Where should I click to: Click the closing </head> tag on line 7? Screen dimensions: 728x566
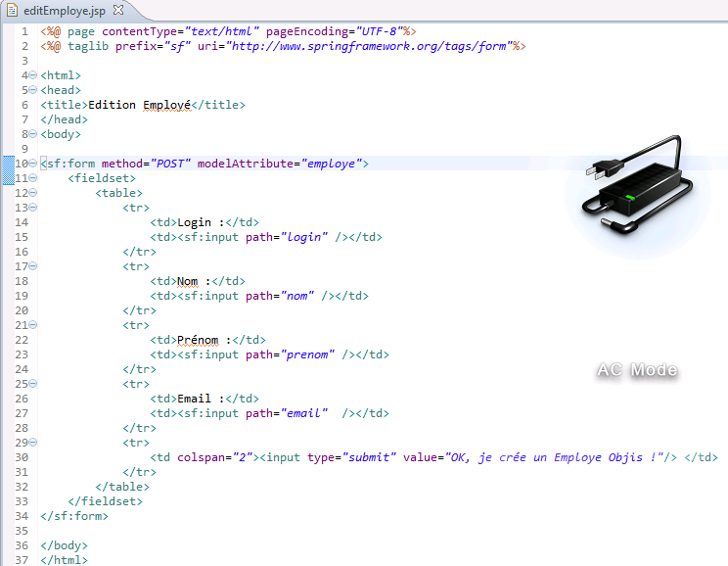pyautogui.click(x=64, y=119)
